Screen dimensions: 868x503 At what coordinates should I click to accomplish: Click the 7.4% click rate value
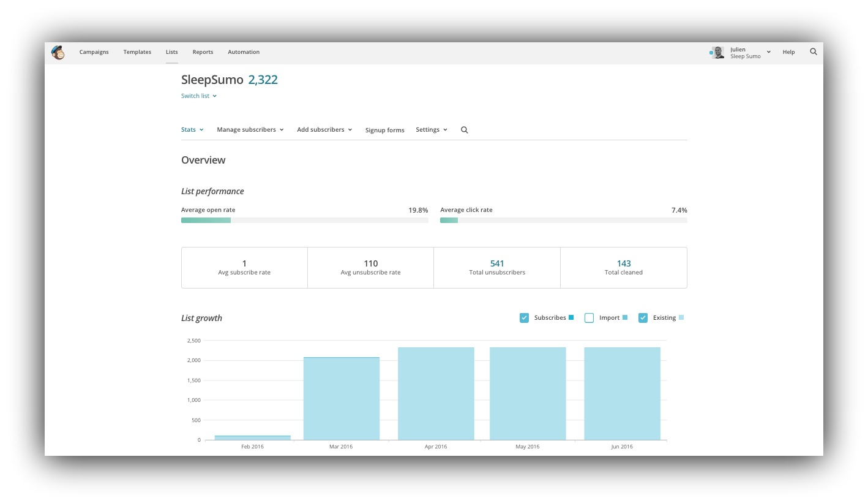[679, 210]
